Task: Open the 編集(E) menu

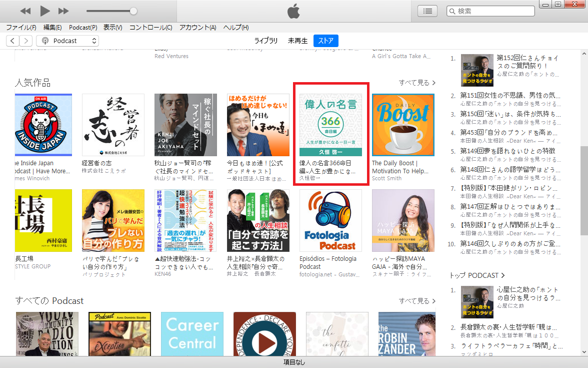Action: point(52,28)
